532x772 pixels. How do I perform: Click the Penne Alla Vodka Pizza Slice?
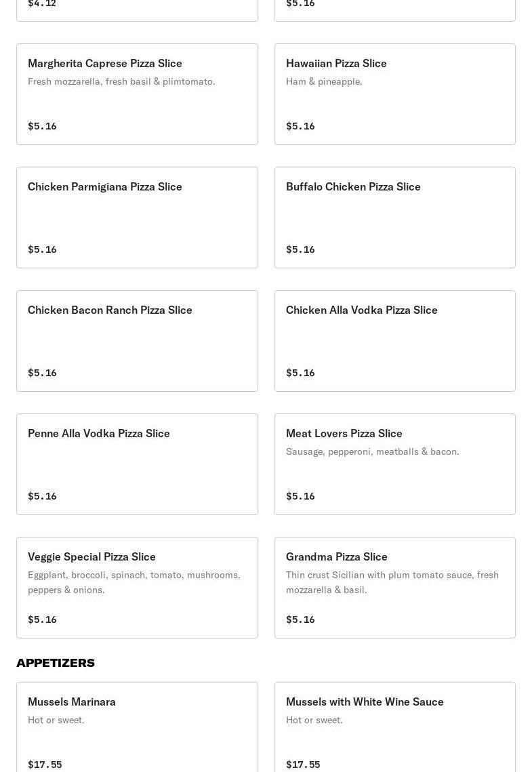tap(137, 464)
